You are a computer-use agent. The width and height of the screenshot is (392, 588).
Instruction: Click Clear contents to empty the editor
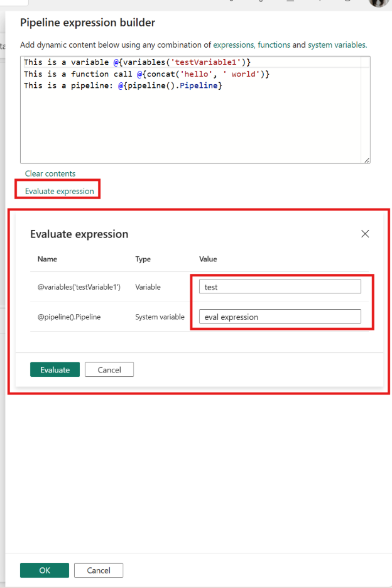click(x=50, y=173)
